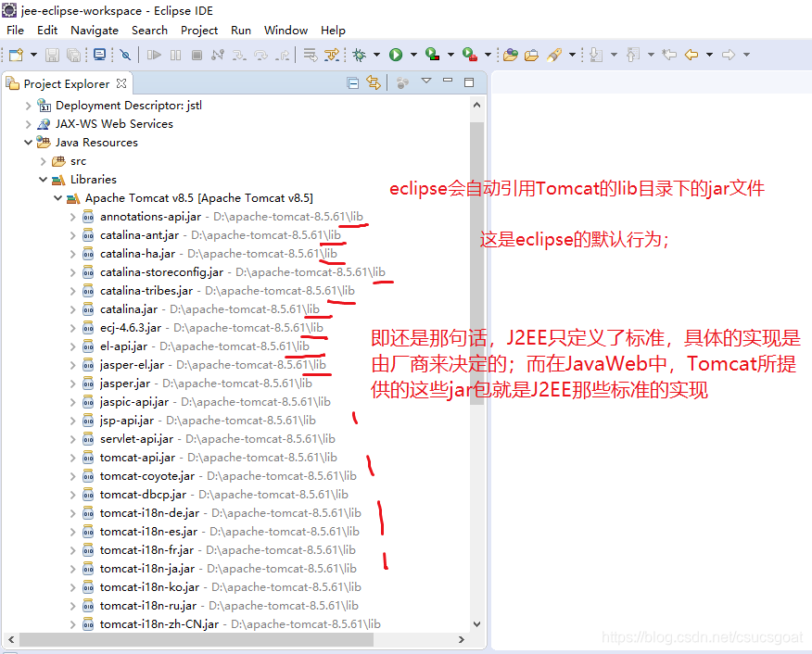This screenshot has height=654, width=812.
Task: Toggle Skip All Breakpoints icon
Action: (125, 55)
